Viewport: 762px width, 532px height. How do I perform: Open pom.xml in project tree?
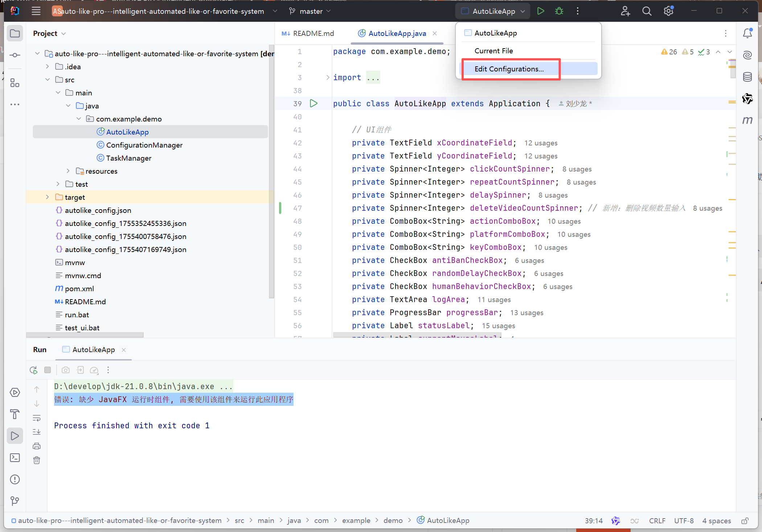pos(79,289)
